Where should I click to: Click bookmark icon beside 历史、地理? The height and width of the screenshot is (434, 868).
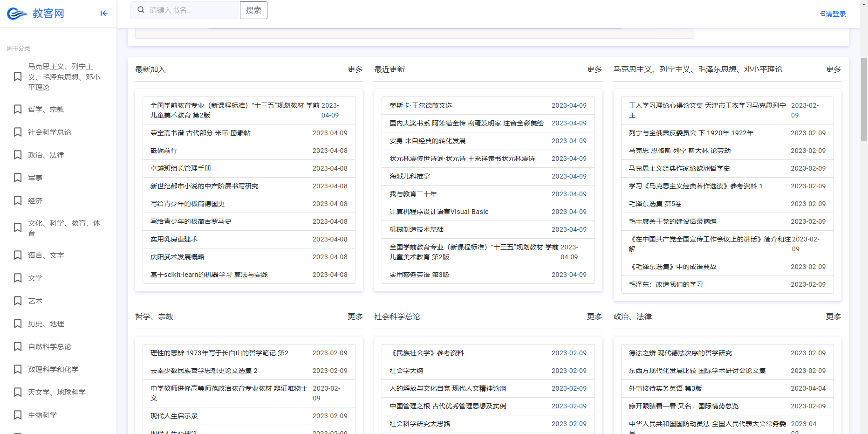(x=18, y=324)
